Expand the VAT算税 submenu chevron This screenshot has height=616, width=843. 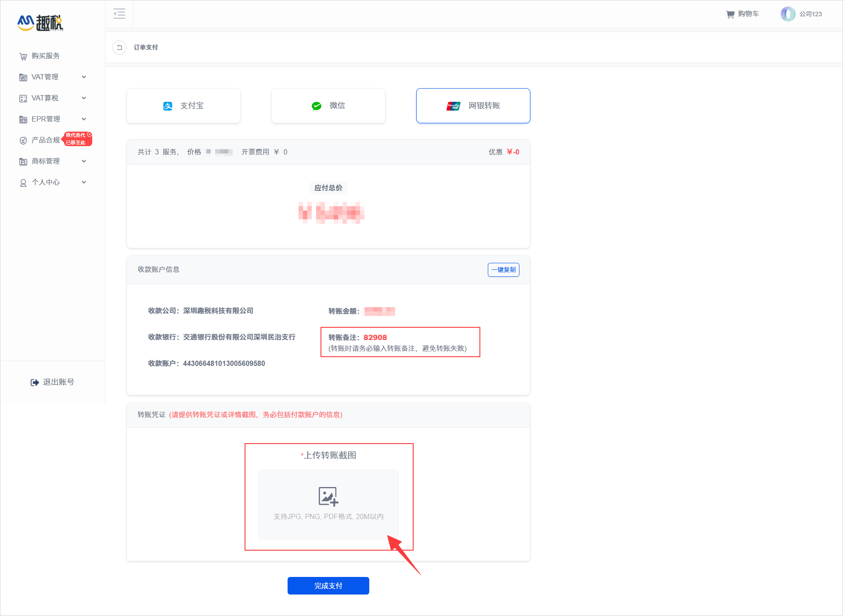click(84, 98)
